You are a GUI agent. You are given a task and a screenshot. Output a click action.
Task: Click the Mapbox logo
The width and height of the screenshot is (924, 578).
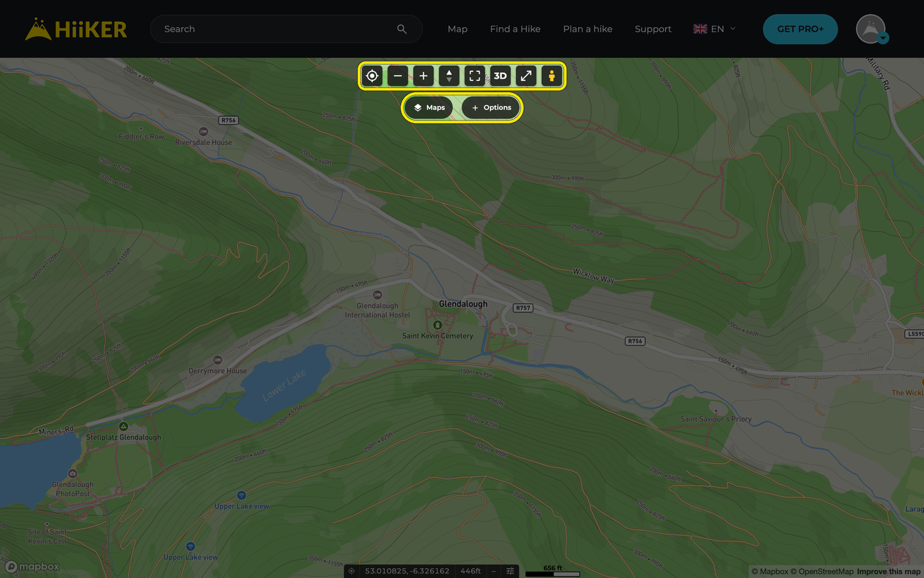[x=32, y=566]
